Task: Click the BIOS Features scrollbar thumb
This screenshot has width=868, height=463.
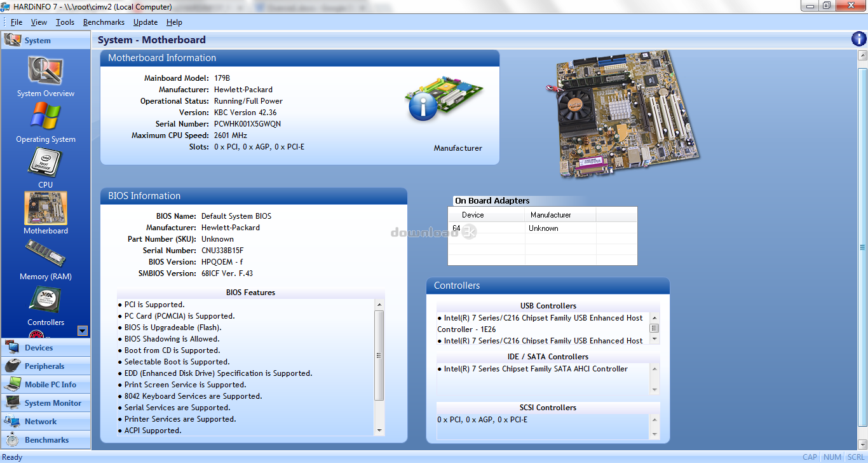Action: pos(379,355)
